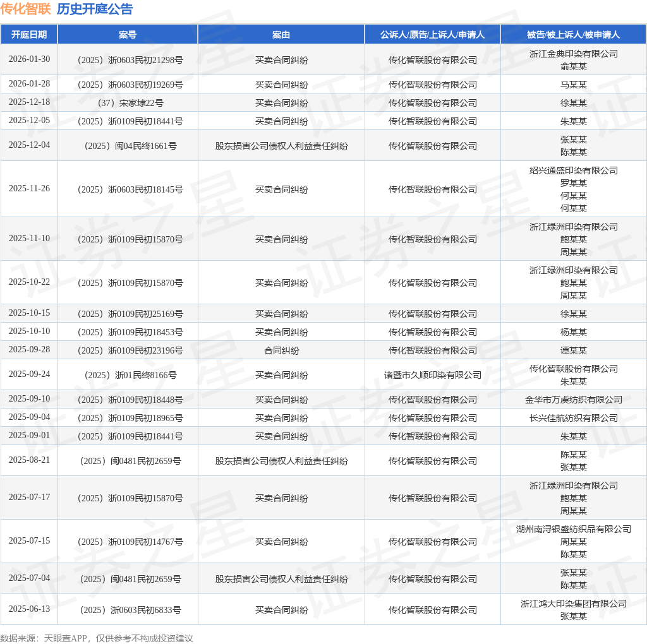
Task: Select date cell 2025-11-10
Action: (29, 238)
